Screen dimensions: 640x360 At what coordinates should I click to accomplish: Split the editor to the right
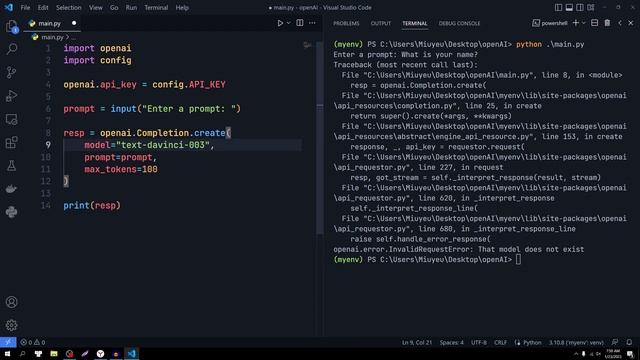[x=300, y=23]
